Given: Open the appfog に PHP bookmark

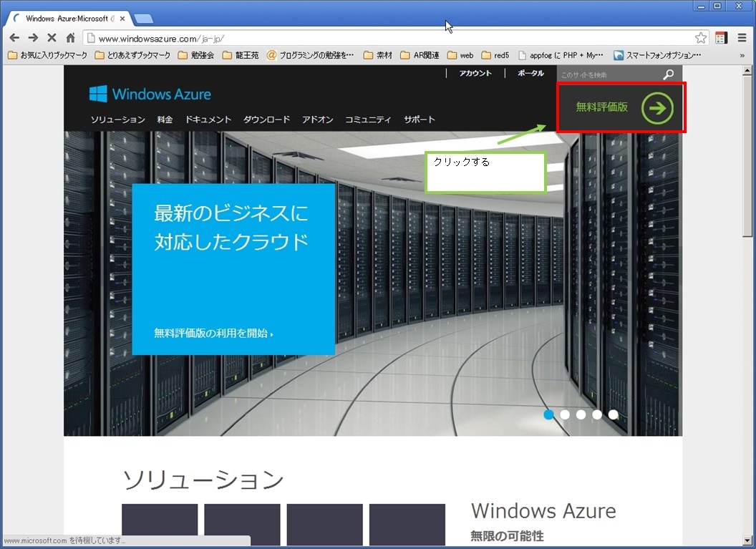Looking at the screenshot, I should pyautogui.click(x=561, y=55).
